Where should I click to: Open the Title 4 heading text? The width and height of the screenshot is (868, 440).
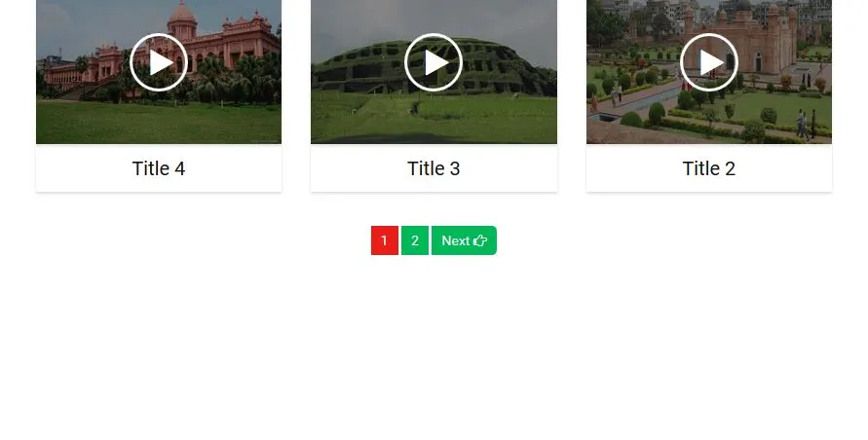(159, 168)
